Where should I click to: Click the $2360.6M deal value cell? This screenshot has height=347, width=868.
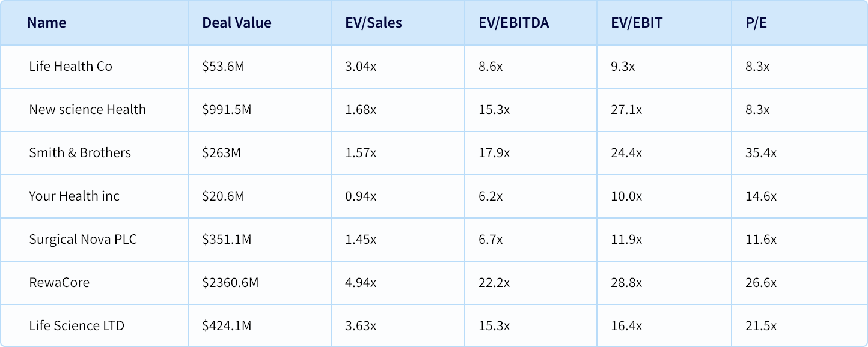point(230,282)
